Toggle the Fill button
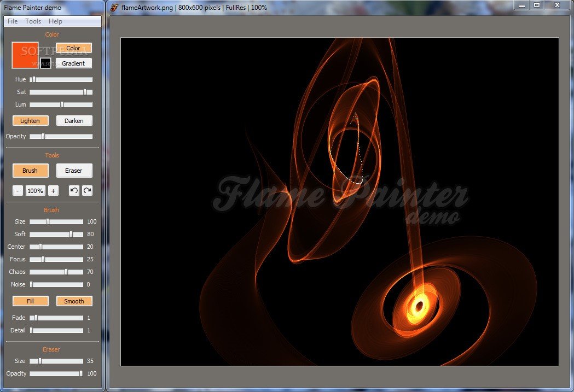 coord(31,301)
